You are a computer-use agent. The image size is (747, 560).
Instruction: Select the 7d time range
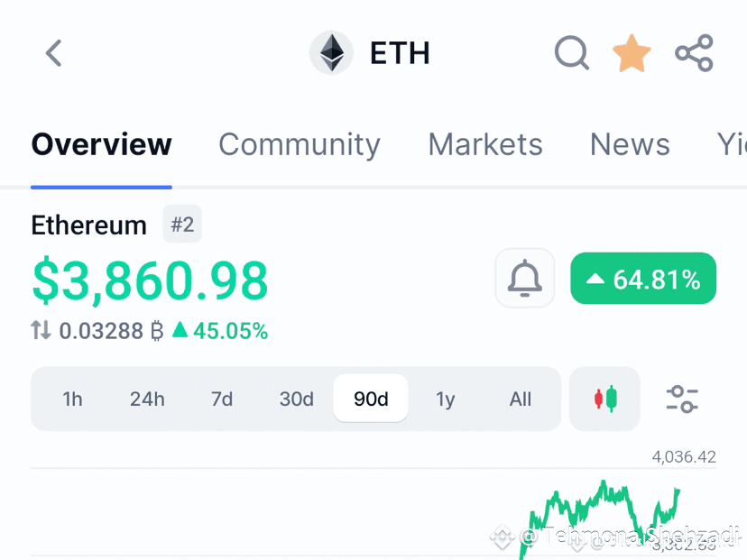pyautogui.click(x=222, y=399)
